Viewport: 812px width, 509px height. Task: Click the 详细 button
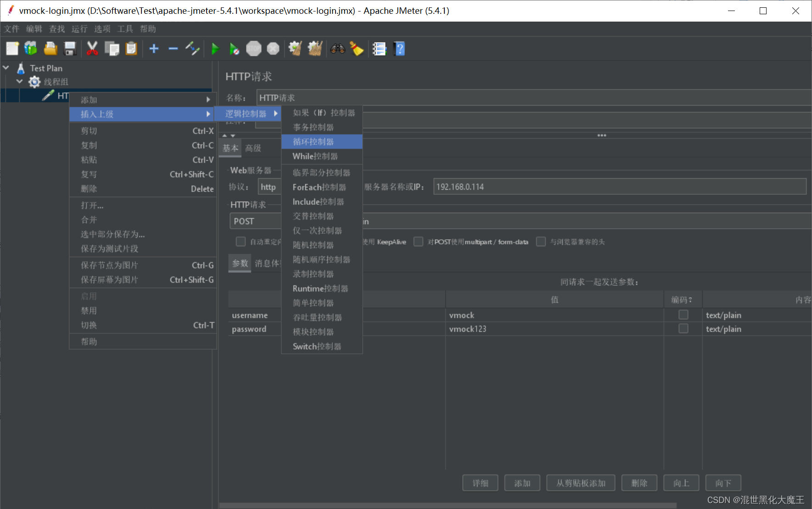480,483
